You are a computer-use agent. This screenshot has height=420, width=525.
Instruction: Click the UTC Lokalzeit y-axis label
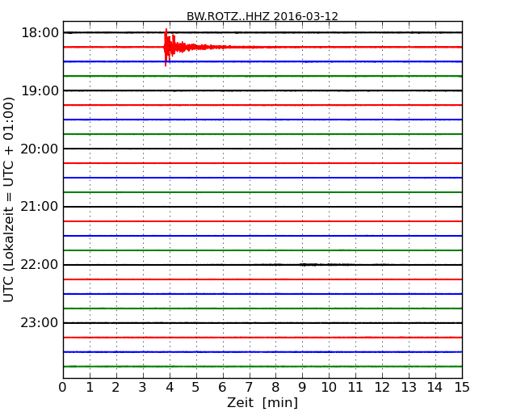click(9, 199)
